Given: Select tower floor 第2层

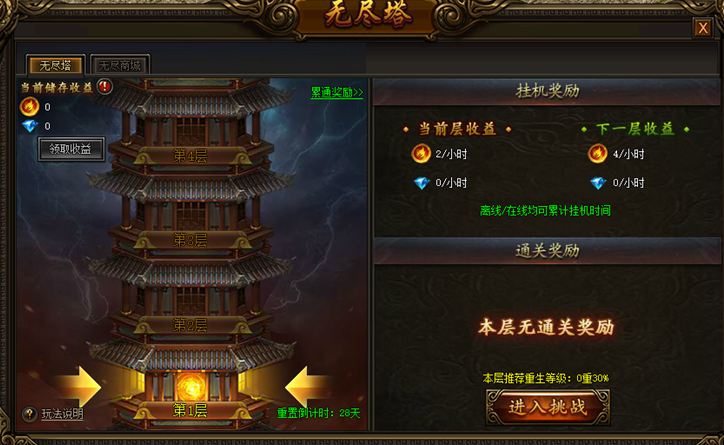Looking at the screenshot, I should [190, 325].
